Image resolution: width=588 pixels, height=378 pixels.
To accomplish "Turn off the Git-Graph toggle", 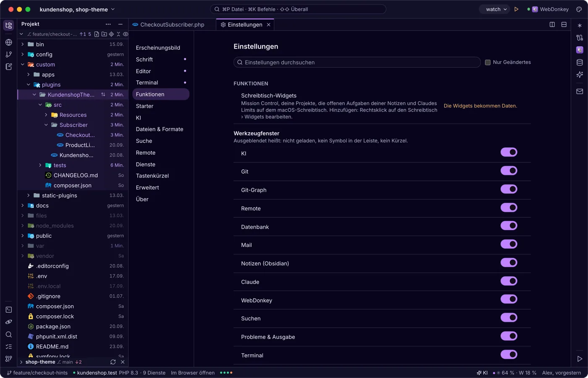I will [x=509, y=189].
